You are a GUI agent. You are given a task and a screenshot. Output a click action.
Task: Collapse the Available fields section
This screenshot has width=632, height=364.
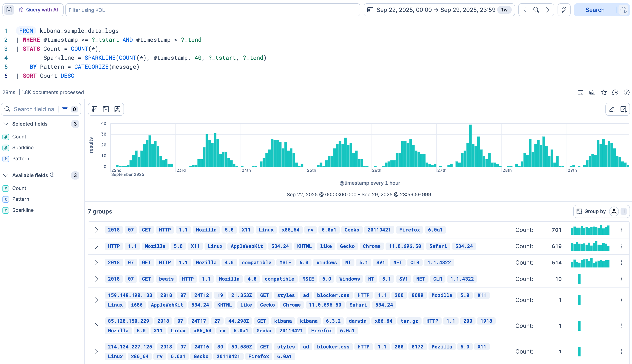[6, 175]
